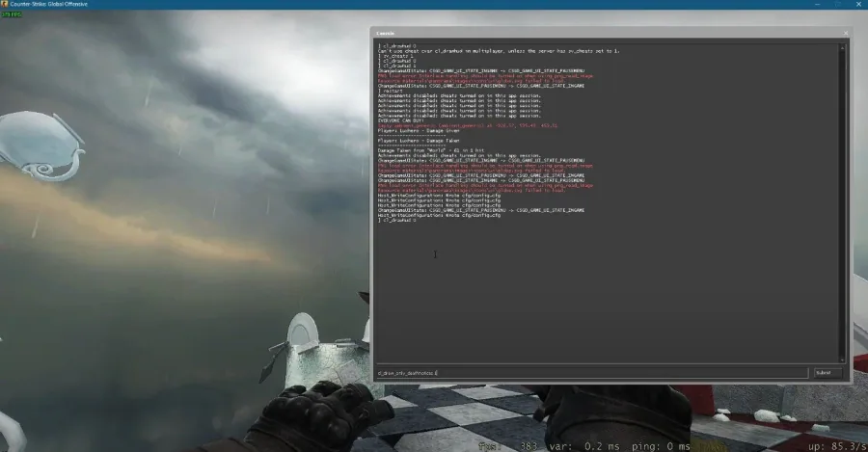Click the net graph 'ping: 0 ms' readout
Viewport: 868px width, 452px height.
[x=661, y=446]
